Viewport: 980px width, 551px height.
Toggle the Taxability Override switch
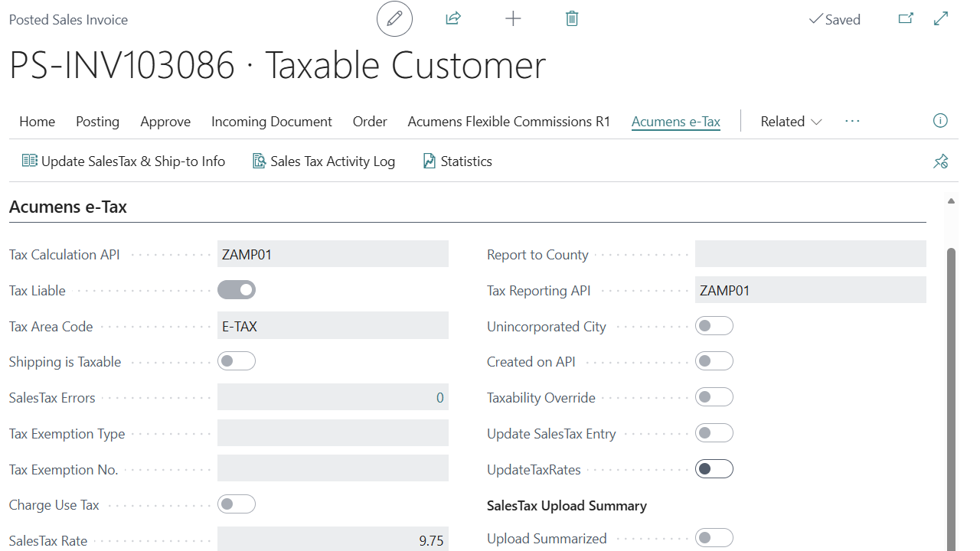point(714,397)
